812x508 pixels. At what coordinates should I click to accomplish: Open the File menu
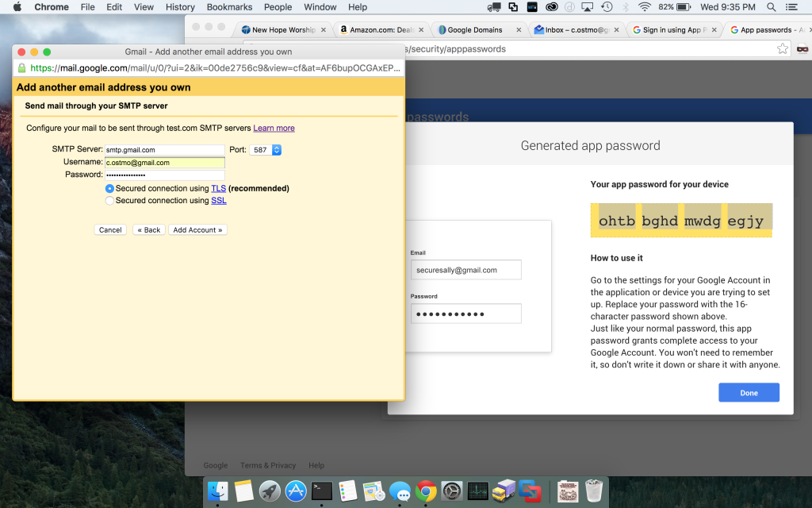87,6
